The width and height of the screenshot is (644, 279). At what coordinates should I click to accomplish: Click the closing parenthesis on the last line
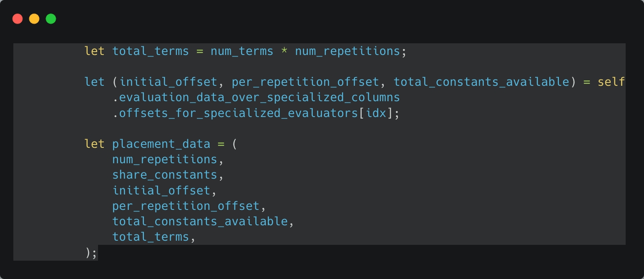88,252
